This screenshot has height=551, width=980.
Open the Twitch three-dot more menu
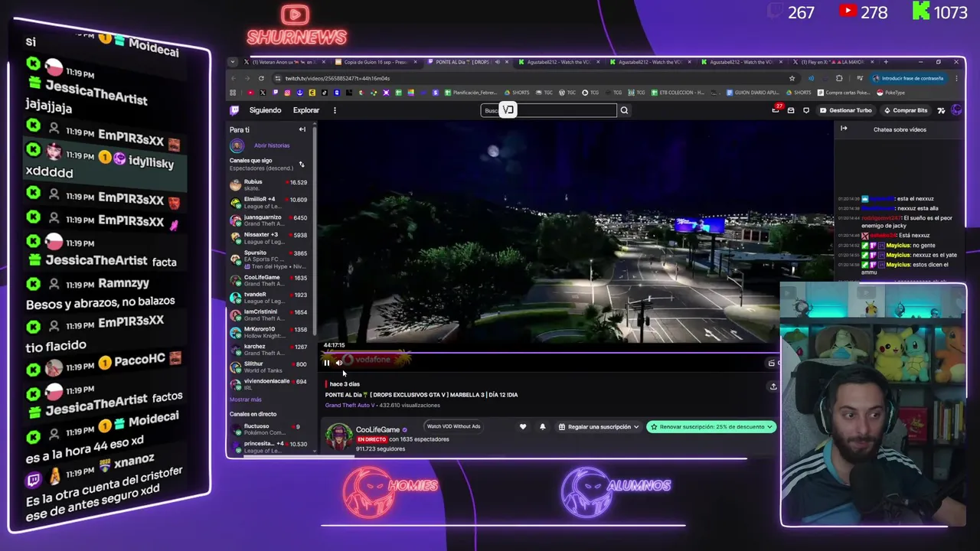[335, 110]
